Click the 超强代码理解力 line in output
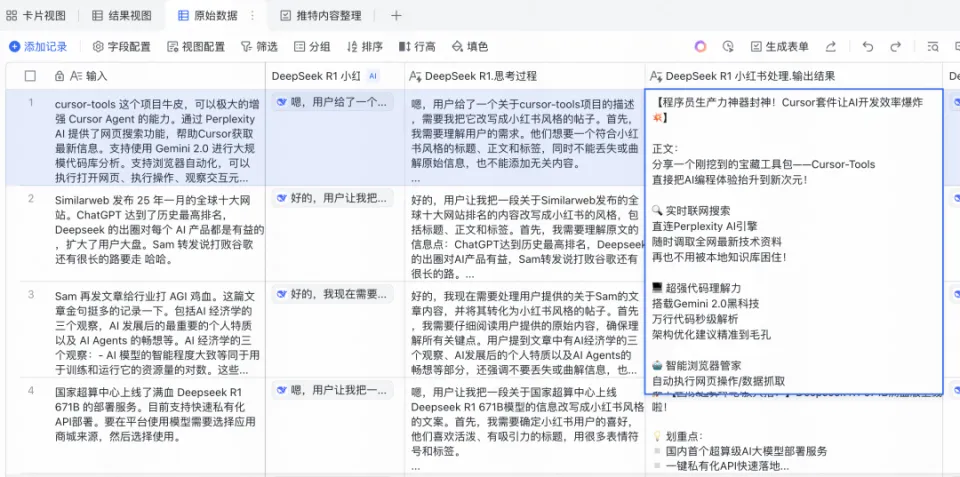 (697, 288)
